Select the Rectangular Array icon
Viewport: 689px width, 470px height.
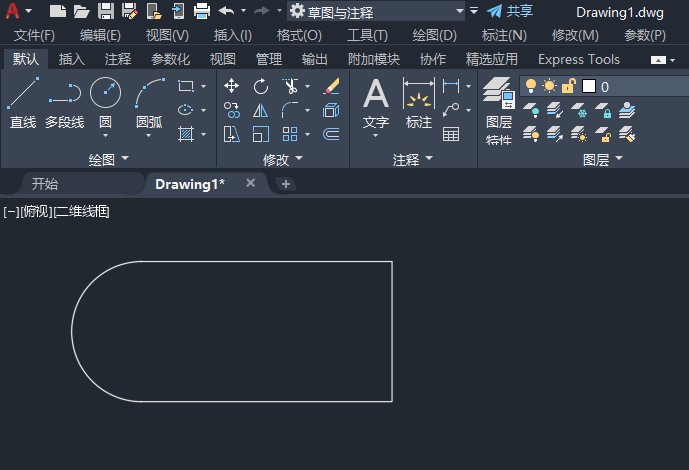click(x=290, y=134)
